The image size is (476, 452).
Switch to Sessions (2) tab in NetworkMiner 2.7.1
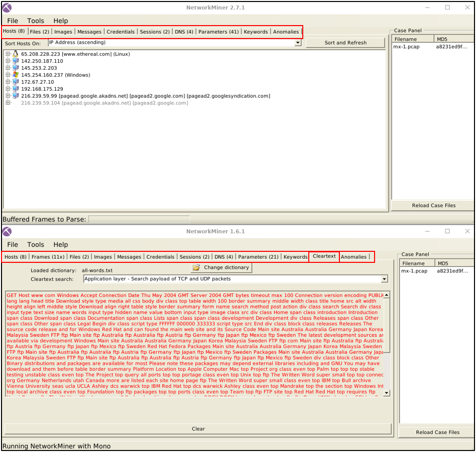tap(155, 32)
